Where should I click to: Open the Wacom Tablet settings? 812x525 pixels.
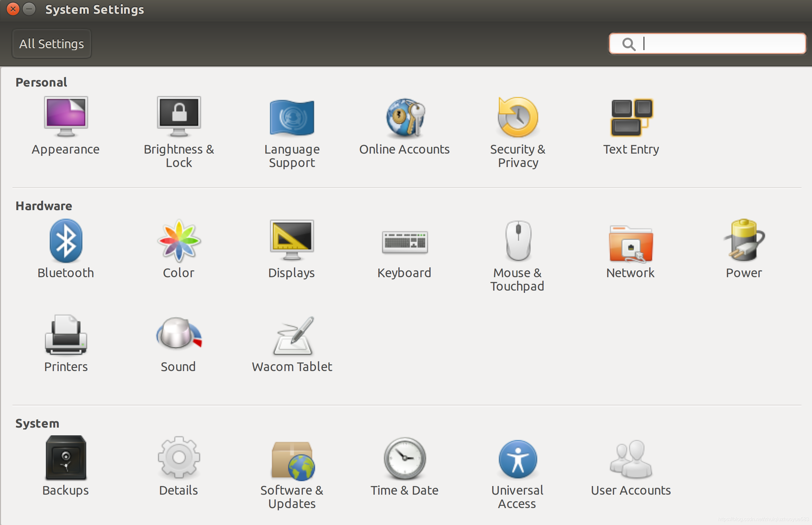(x=292, y=336)
